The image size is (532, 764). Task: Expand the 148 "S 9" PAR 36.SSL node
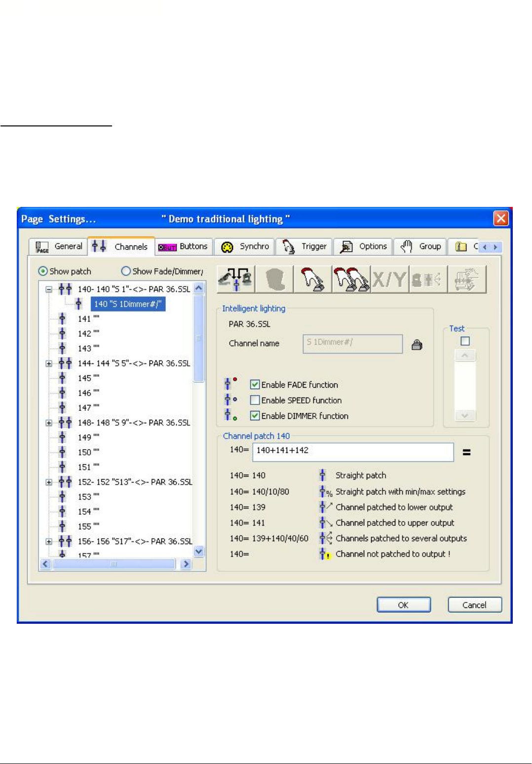(49, 423)
